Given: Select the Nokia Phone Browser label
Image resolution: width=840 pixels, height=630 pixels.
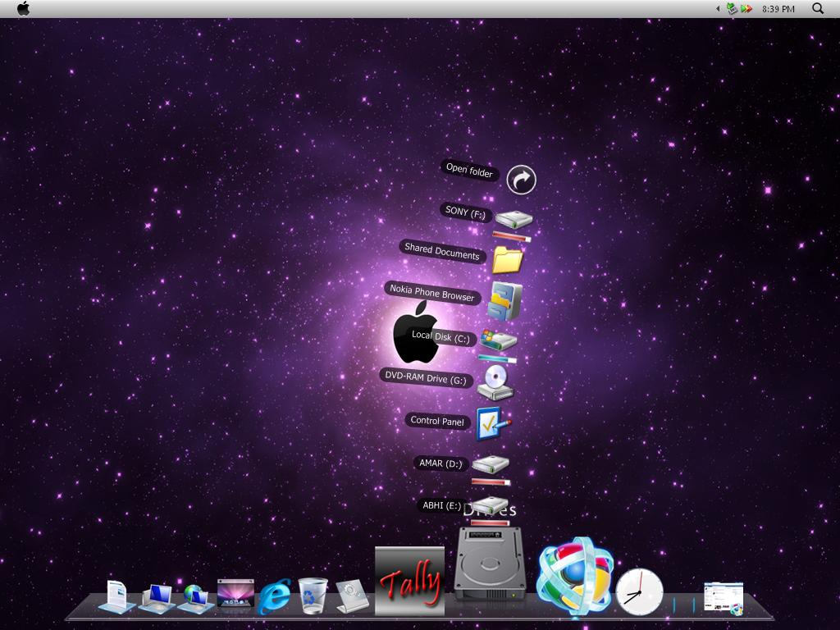Looking at the screenshot, I should tap(431, 293).
